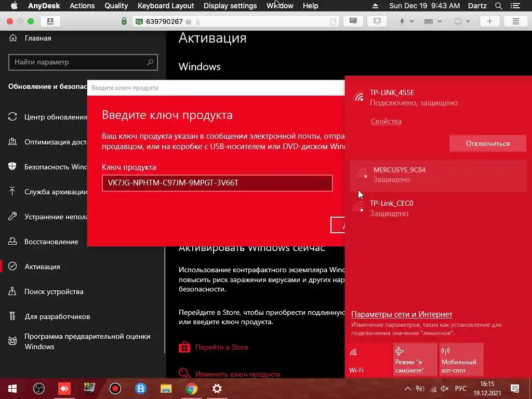Open the Keyboard Layout menu
This screenshot has height=399, width=532.
click(166, 6)
